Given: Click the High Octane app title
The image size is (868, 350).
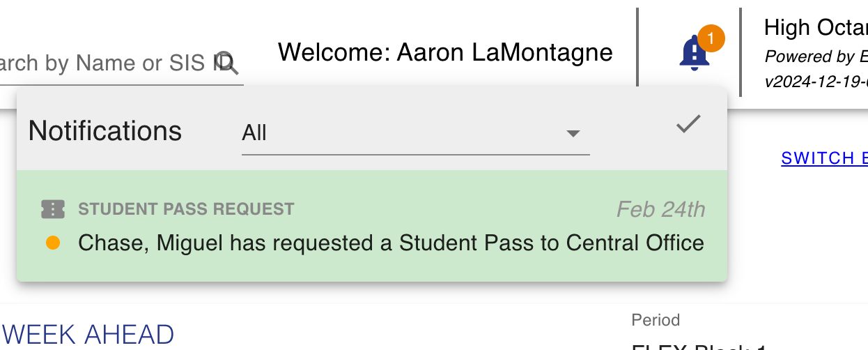Looking at the screenshot, I should click(x=816, y=28).
